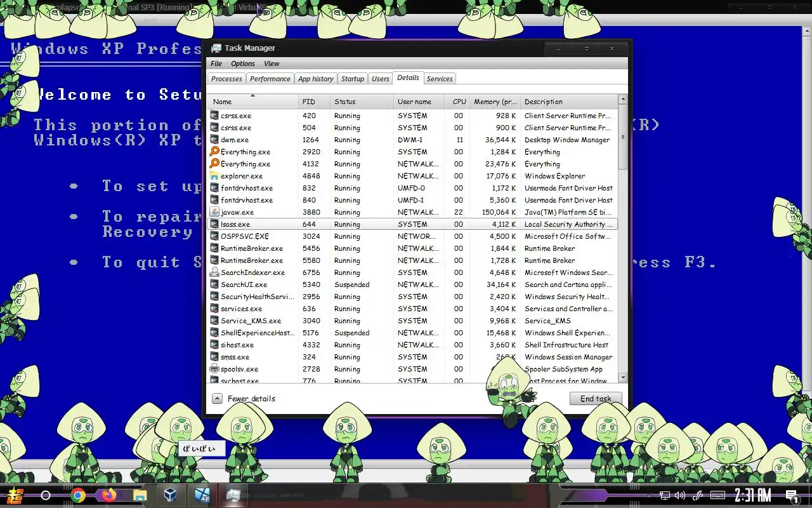
Task: Click the process list scroll down arrow
Action: pos(623,377)
